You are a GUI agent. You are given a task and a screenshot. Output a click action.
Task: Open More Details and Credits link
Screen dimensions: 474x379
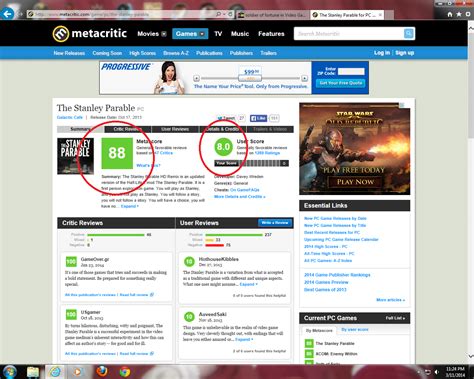[239, 196]
